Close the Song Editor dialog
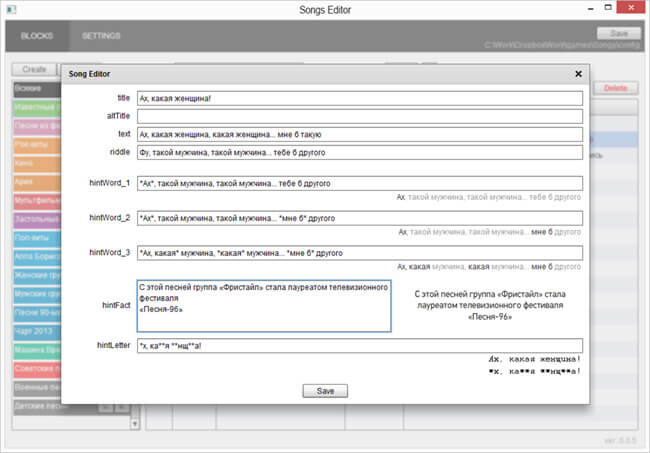The width and height of the screenshot is (650, 453). [x=578, y=74]
